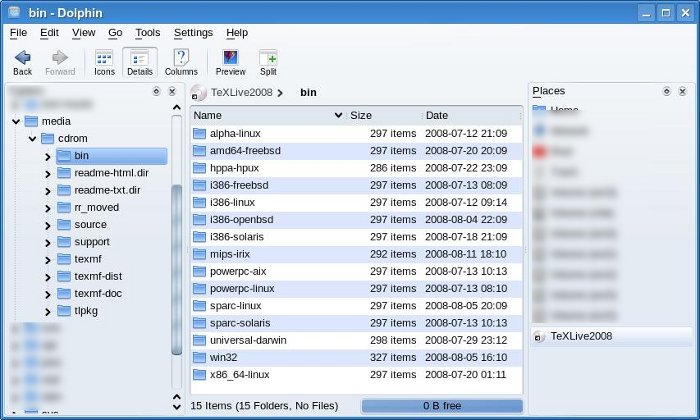
Task: Go back with the Back arrow button
Action: pyautogui.click(x=22, y=62)
